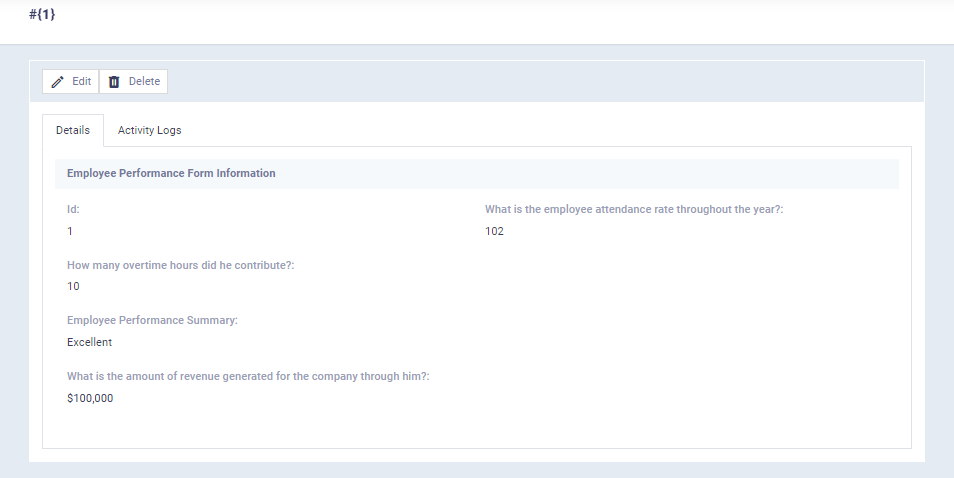Click blank space below the $100,000 value

tap(300, 428)
